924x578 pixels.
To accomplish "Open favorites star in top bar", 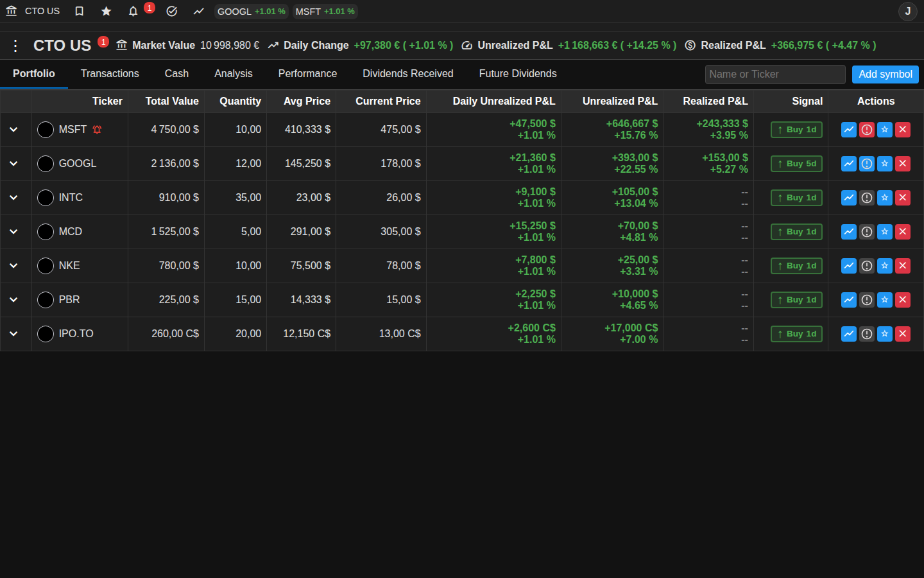I will tap(106, 12).
